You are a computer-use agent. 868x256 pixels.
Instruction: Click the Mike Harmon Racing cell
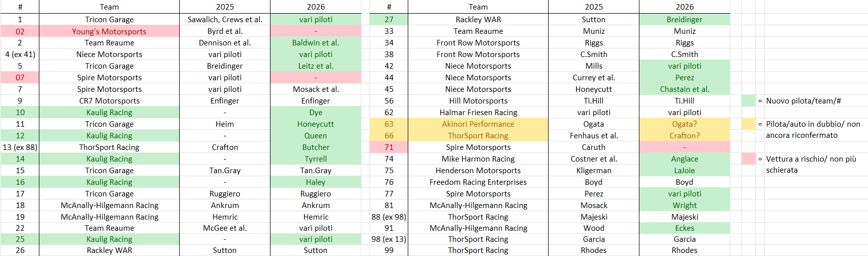point(478,159)
